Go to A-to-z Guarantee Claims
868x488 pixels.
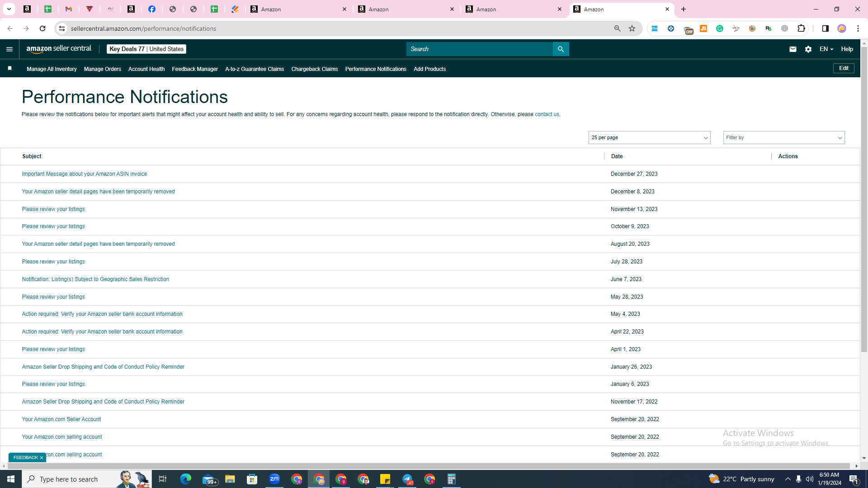click(255, 69)
